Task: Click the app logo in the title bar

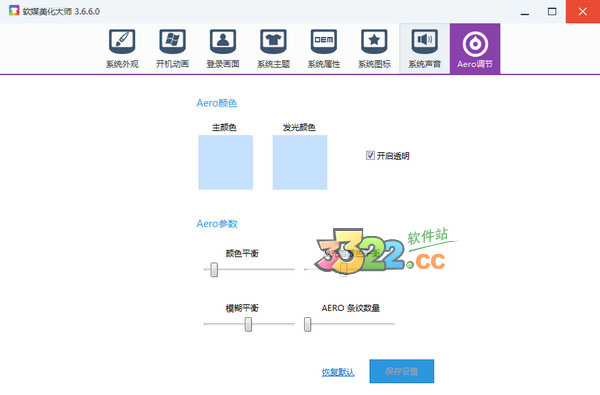Action: coord(14,11)
